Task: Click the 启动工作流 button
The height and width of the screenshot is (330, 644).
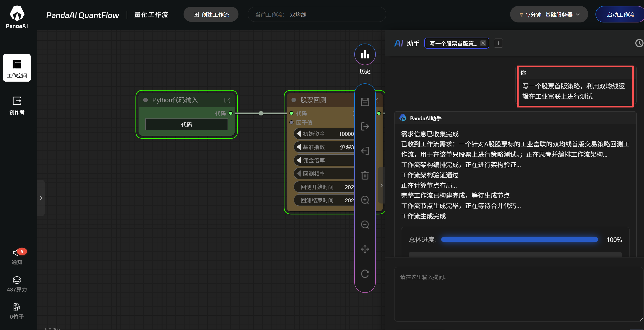Action: point(620,14)
